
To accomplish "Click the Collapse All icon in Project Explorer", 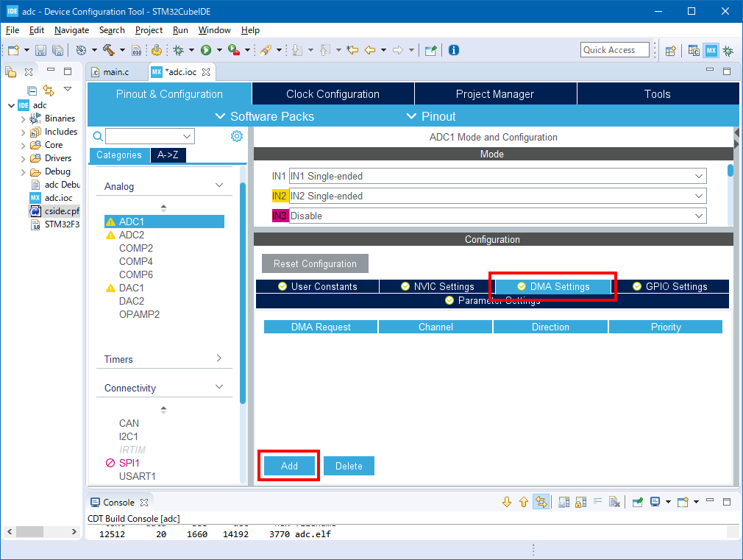I will pyautogui.click(x=32, y=90).
